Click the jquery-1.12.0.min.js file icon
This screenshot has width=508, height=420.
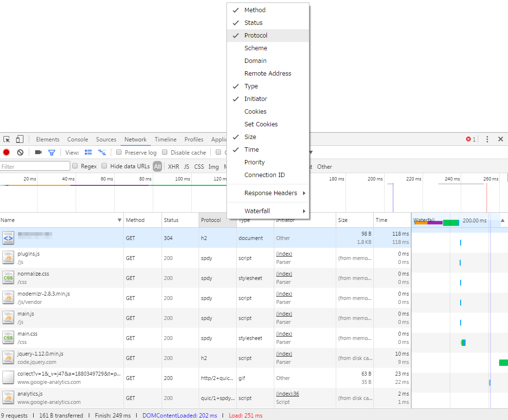[x=8, y=358]
